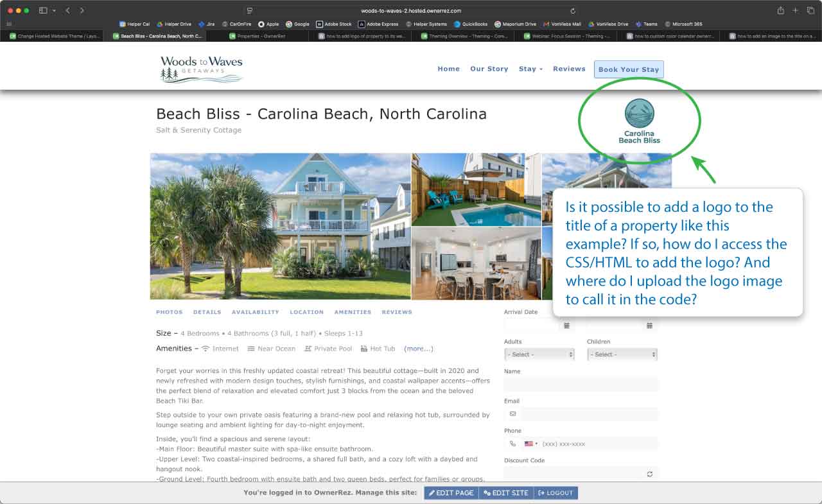822x504 pixels.
Task: Click the Safari sidebar toggle icon
Action: [x=43, y=11]
